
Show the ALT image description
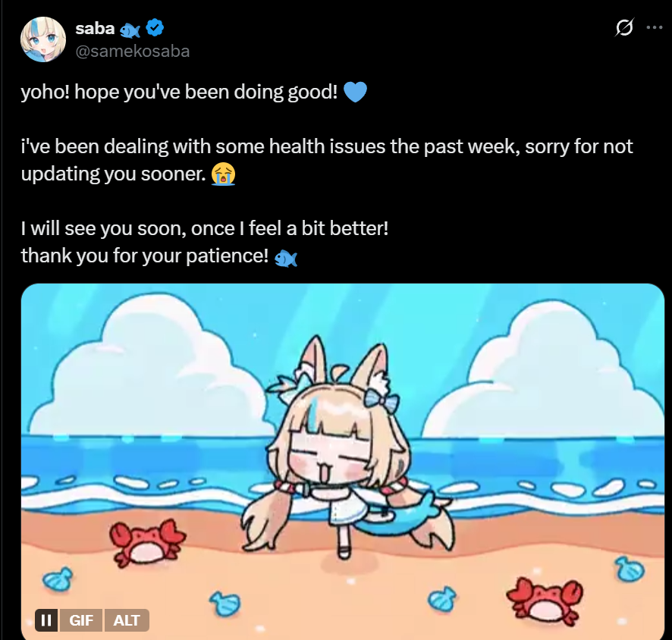pos(127,620)
